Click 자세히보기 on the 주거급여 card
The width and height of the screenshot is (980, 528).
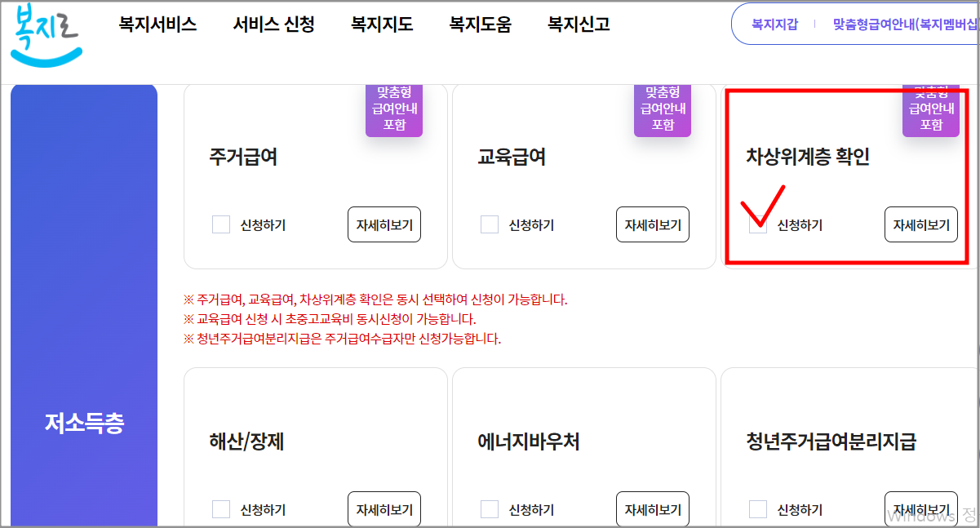(x=384, y=224)
